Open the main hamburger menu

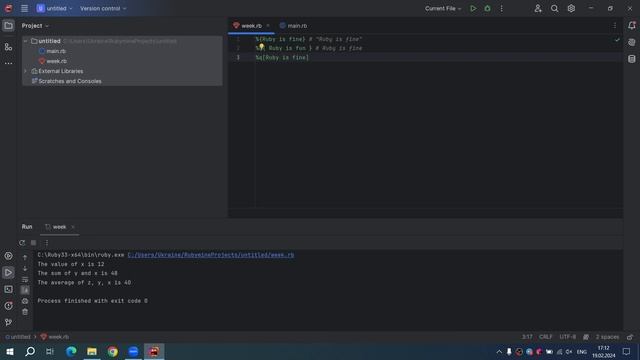click(24, 8)
